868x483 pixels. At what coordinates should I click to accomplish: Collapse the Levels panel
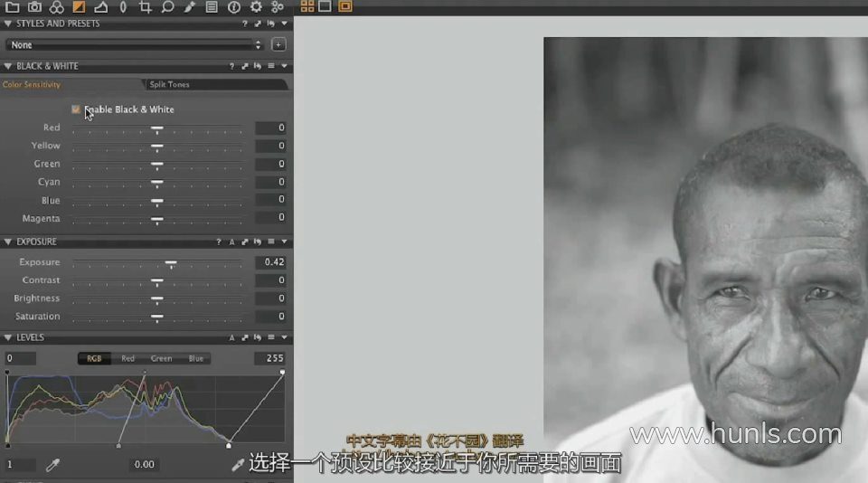coord(8,337)
